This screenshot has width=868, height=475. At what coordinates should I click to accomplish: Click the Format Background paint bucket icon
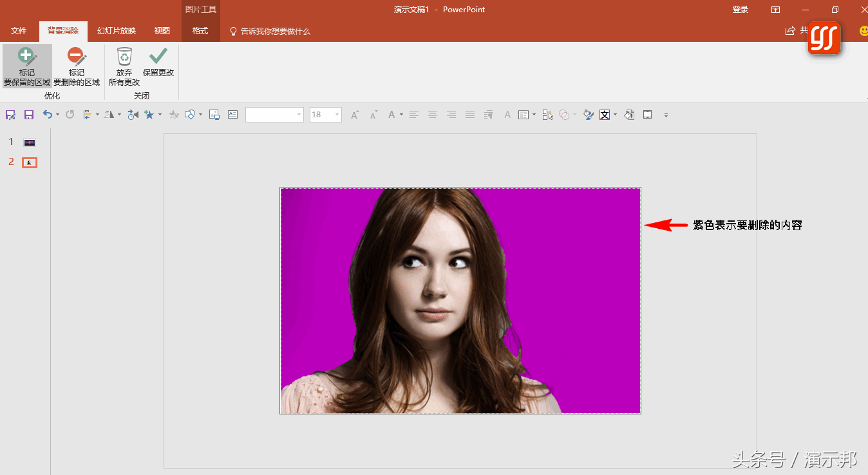coord(588,115)
